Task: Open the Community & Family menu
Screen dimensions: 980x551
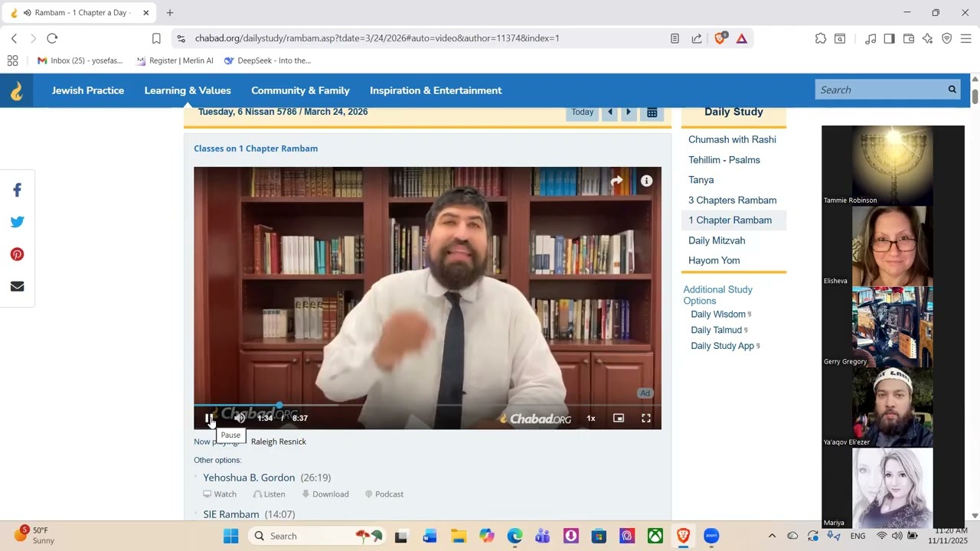Action: [x=300, y=90]
